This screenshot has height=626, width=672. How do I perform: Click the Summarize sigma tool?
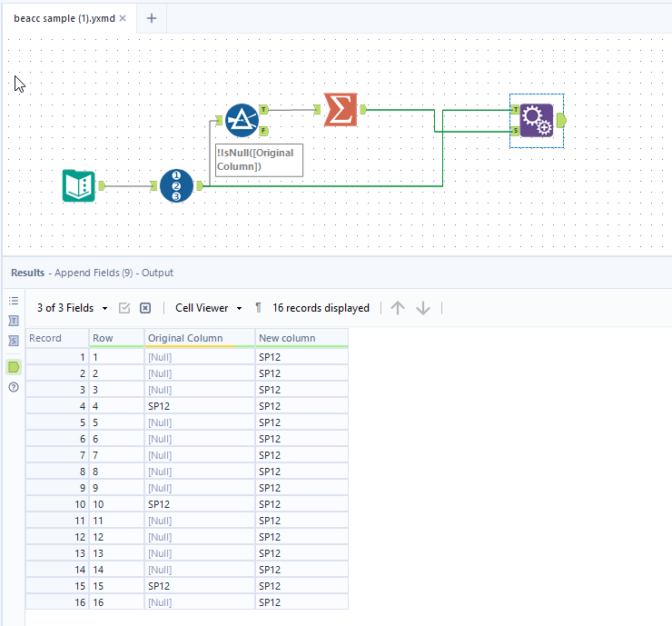[x=340, y=110]
